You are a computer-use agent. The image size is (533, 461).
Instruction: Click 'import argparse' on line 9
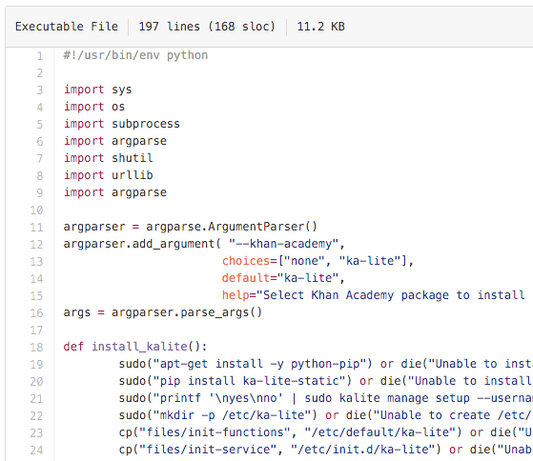point(115,192)
